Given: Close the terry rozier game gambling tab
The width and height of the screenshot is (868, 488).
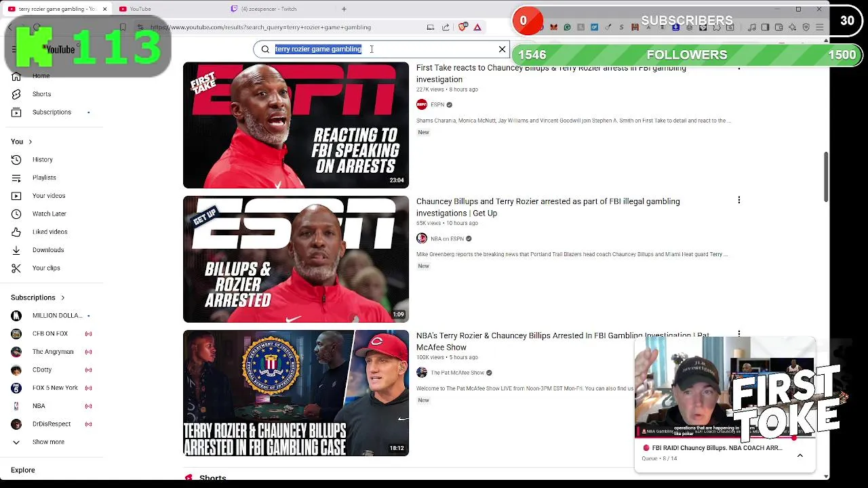Looking at the screenshot, I should click(x=104, y=9).
